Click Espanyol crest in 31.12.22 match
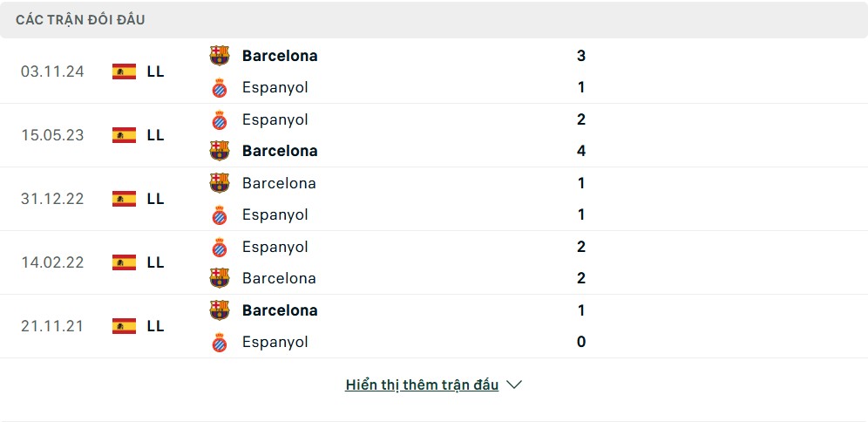Screen dimensions: 868x422 point(220,214)
